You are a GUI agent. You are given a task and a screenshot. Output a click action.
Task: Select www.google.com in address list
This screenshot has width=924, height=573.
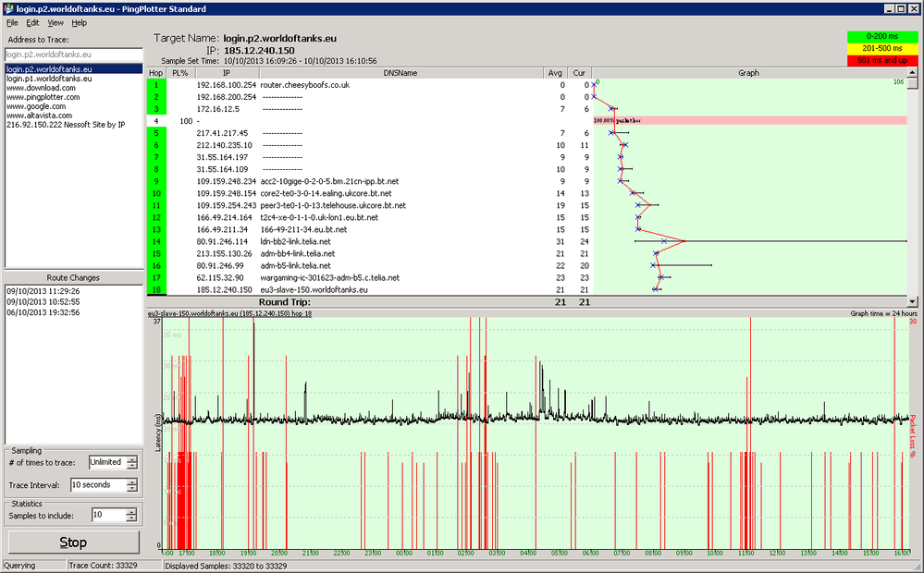click(36, 106)
